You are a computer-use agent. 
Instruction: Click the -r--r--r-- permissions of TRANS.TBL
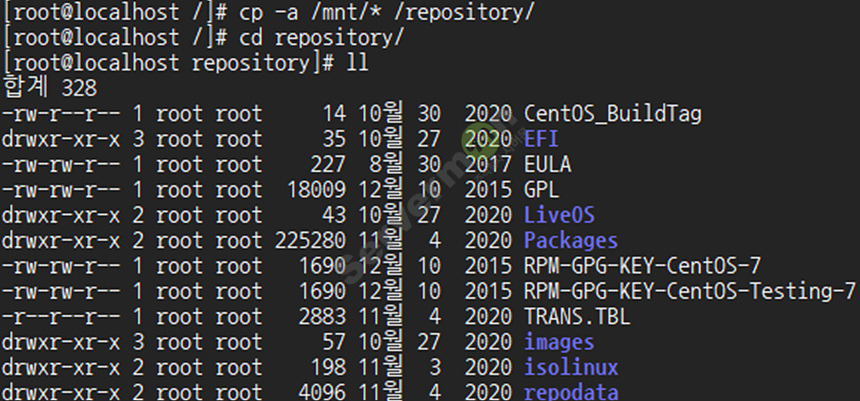click(x=61, y=316)
